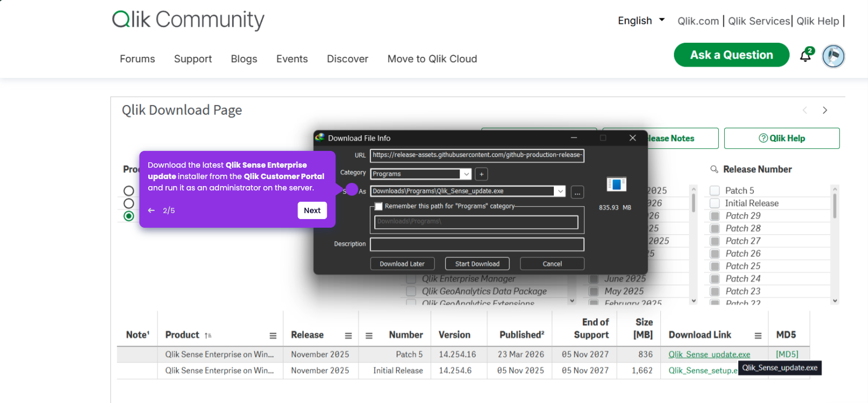Click the add category plus button
Viewport: 868px width, 403px height.
tap(481, 174)
